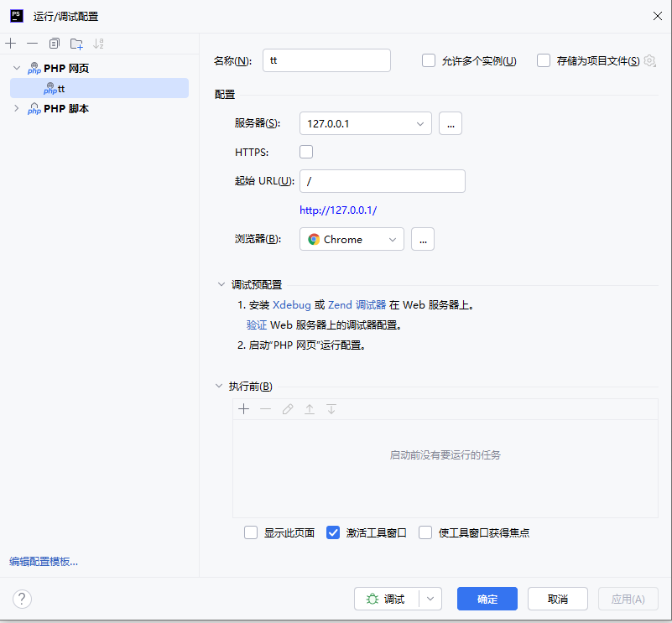Click the bug icon on the 调试 button
This screenshot has height=623, width=672.
click(372, 599)
